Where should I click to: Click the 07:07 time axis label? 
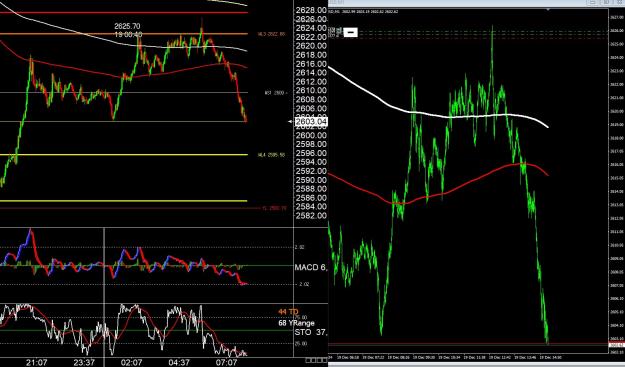(226, 362)
